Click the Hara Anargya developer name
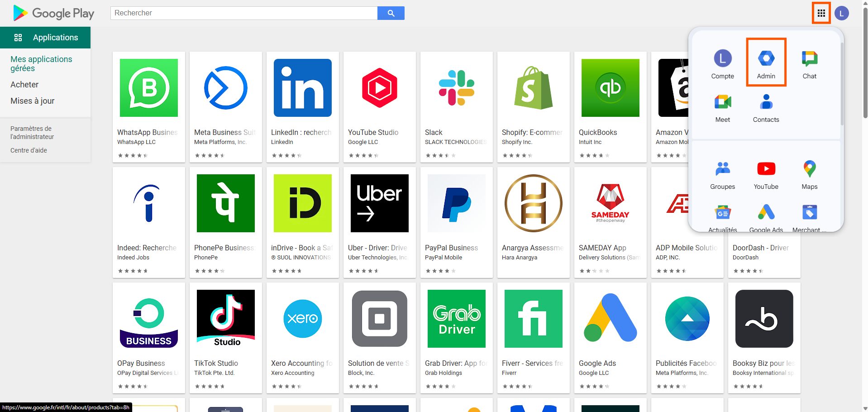The image size is (868, 412). [520, 257]
